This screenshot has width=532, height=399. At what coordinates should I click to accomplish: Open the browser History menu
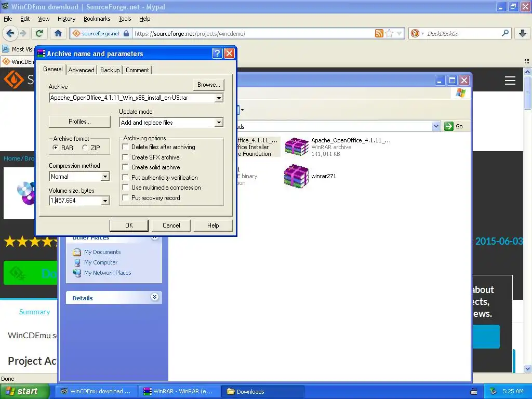(x=66, y=19)
